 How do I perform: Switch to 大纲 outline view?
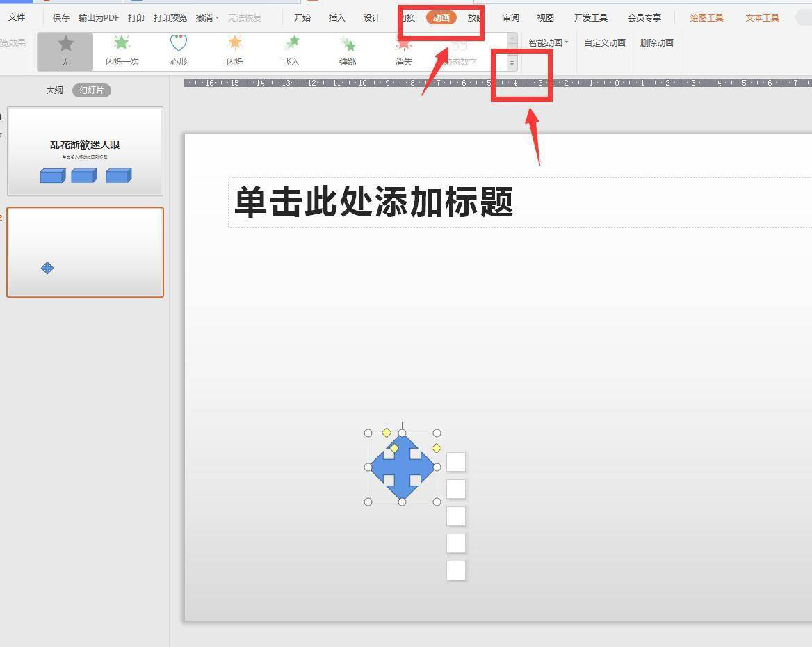54,90
